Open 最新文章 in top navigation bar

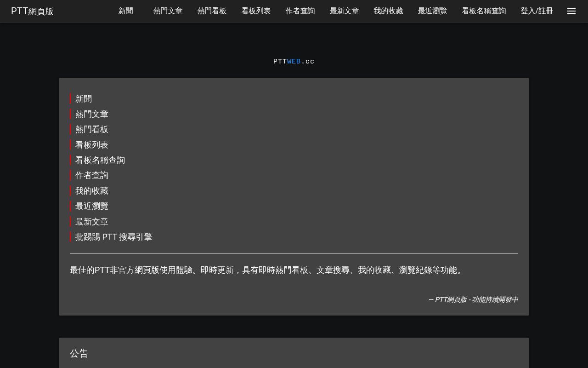pyautogui.click(x=344, y=11)
